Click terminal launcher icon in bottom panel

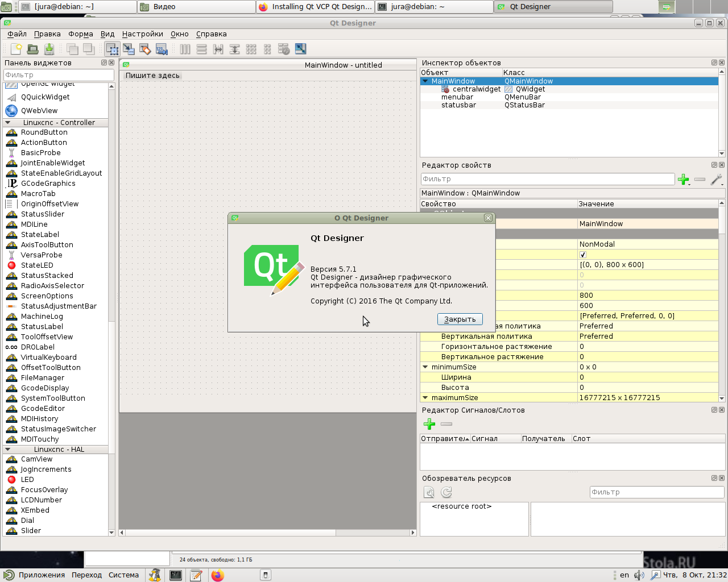[176, 575]
